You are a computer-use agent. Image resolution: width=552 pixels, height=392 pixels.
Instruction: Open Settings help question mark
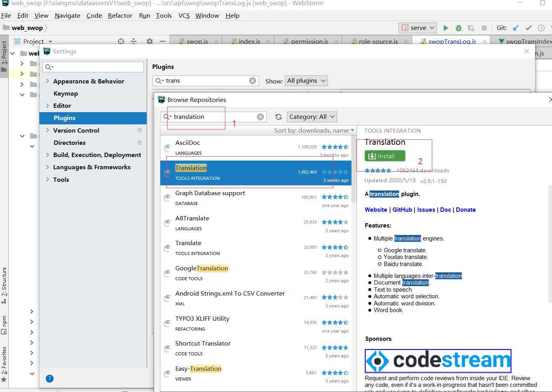click(50, 379)
